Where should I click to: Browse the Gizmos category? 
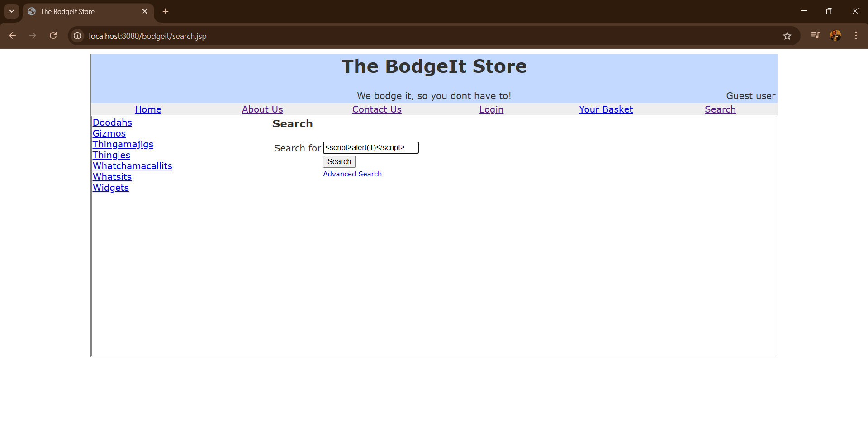pos(109,133)
